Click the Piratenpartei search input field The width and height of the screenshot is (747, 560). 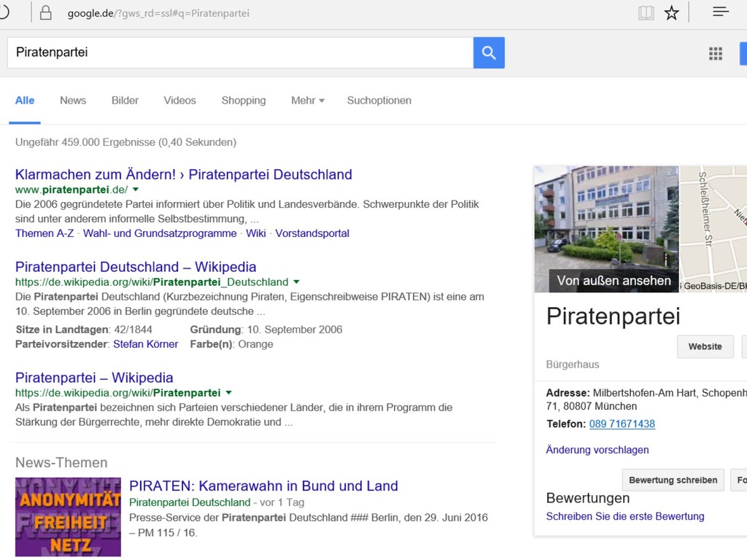tap(240, 52)
